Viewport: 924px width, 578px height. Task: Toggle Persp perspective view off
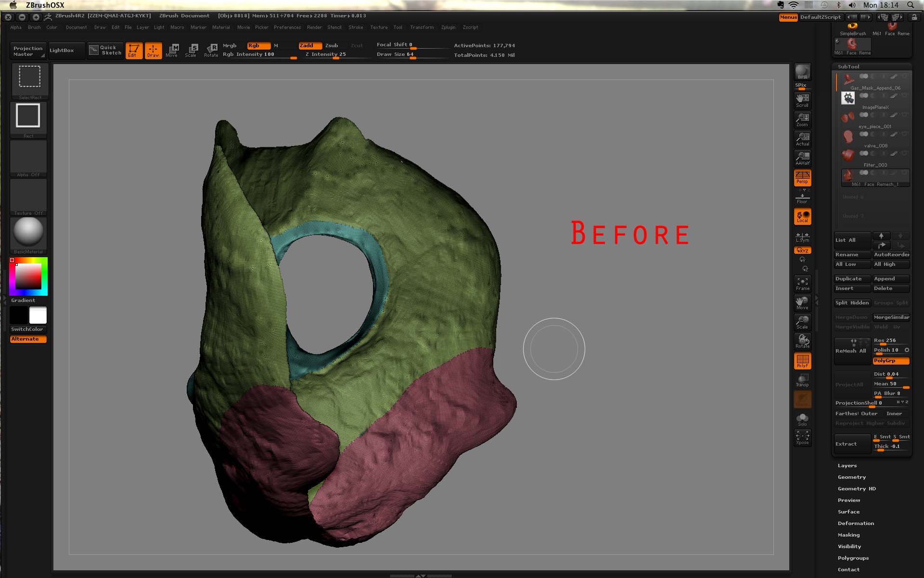(x=802, y=177)
